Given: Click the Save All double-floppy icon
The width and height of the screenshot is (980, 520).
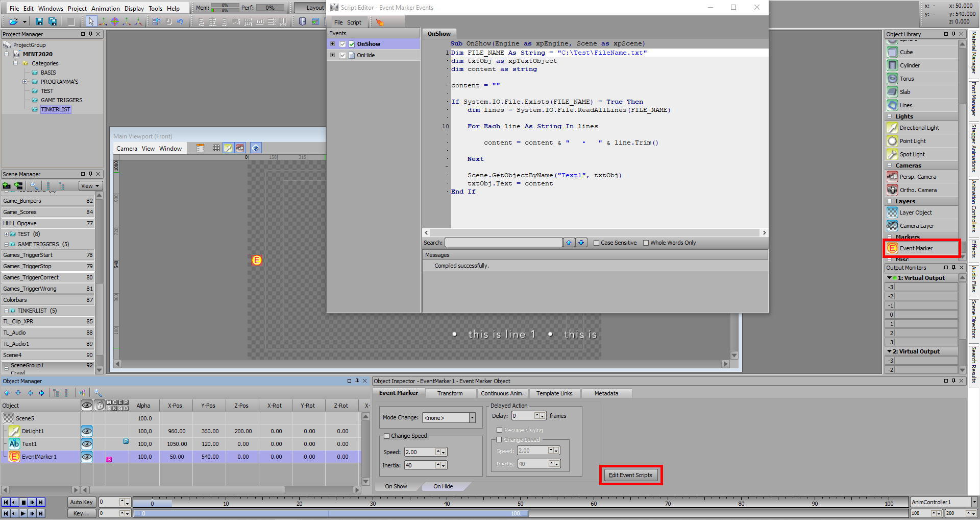Looking at the screenshot, I should pyautogui.click(x=53, y=21).
